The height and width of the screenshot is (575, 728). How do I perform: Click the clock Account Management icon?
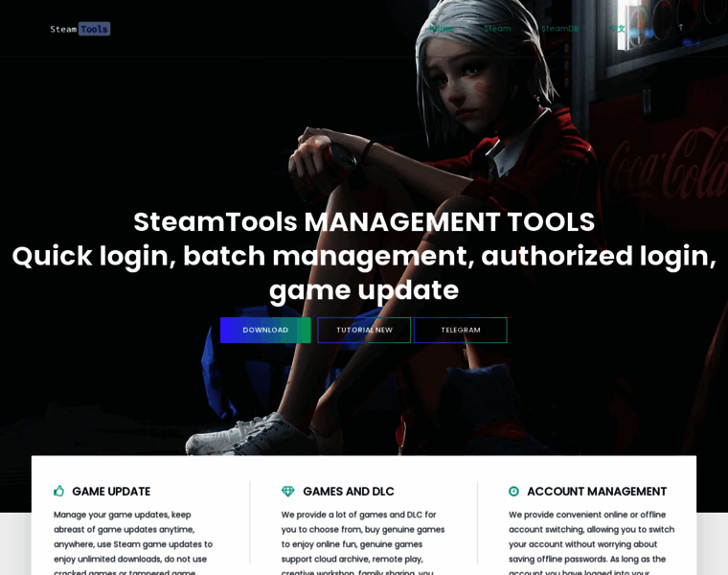(x=513, y=491)
